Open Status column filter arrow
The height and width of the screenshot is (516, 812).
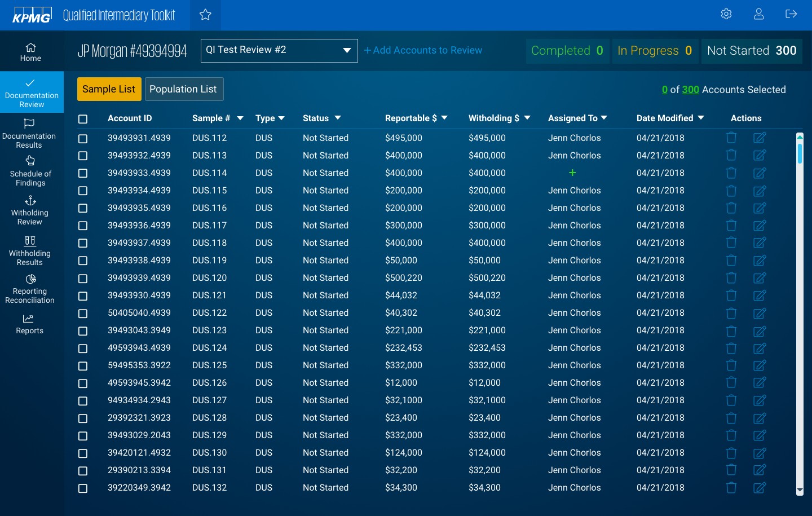tap(338, 118)
